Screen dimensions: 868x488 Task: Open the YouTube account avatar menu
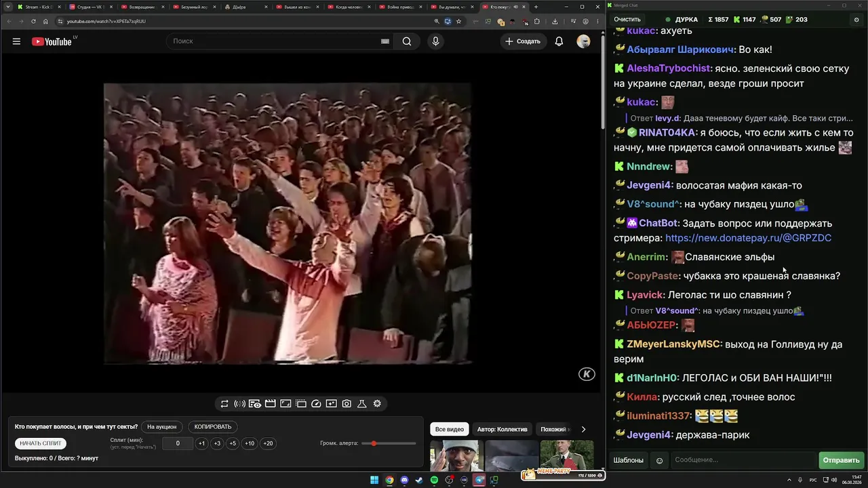pyautogui.click(x=583, y=41)
